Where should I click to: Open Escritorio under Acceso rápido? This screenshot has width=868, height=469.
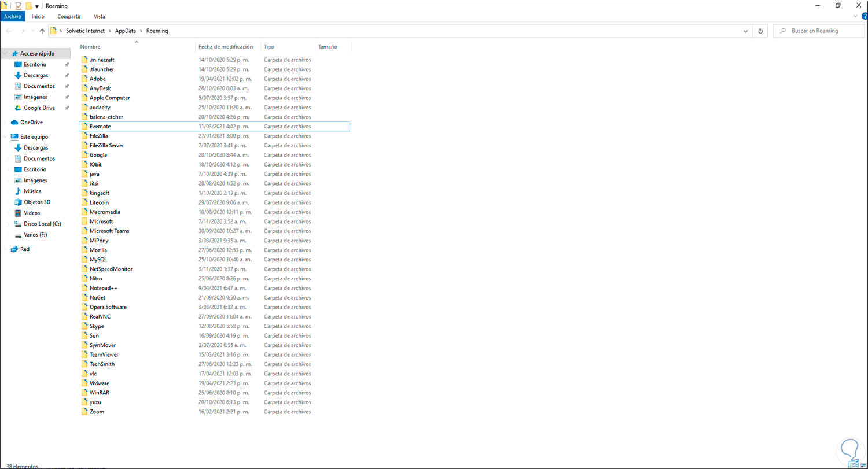(35, 64)
